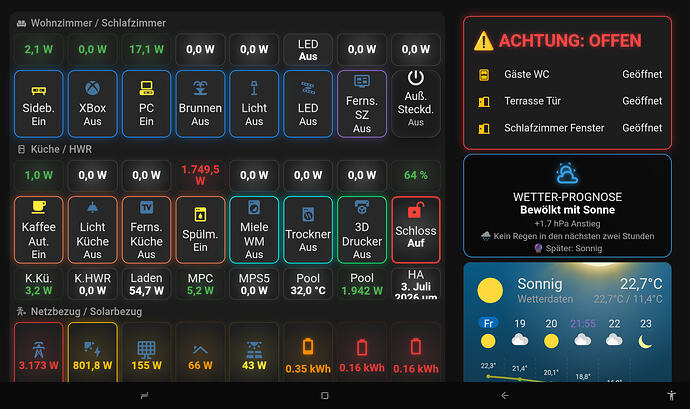Click the Terrasse Tür Geöffnet status
The width and height of the screenshot is (690, 409).
(x=642, y=101)
